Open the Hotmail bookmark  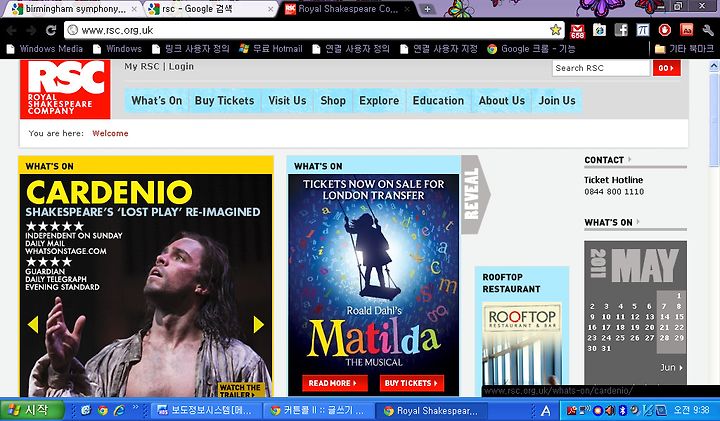pos(271,49)
